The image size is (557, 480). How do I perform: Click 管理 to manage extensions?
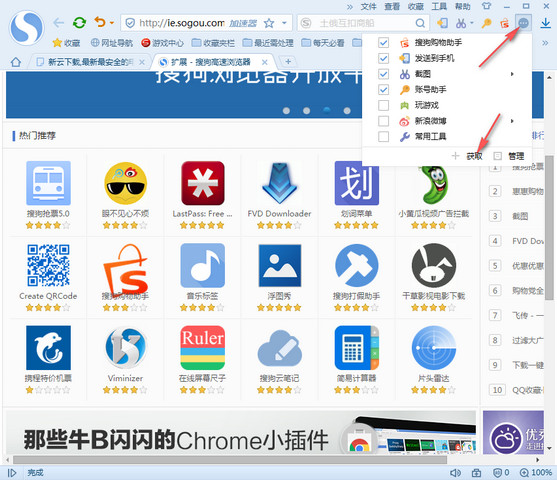[516, 156]
